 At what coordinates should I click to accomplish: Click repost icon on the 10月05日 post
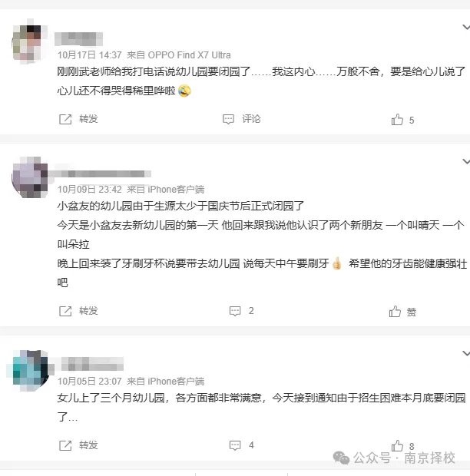coord(65,445)
